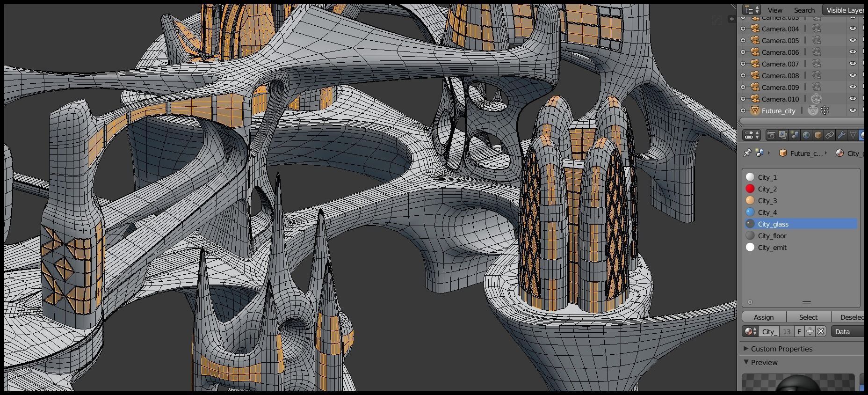Select the Future_city mesh object in the outliner
This screenshot has width=868, height=395.
pos(778,111)
